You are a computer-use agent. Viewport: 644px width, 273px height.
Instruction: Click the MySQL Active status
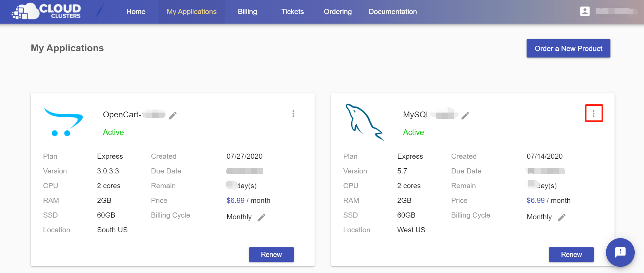pos(414,132)
